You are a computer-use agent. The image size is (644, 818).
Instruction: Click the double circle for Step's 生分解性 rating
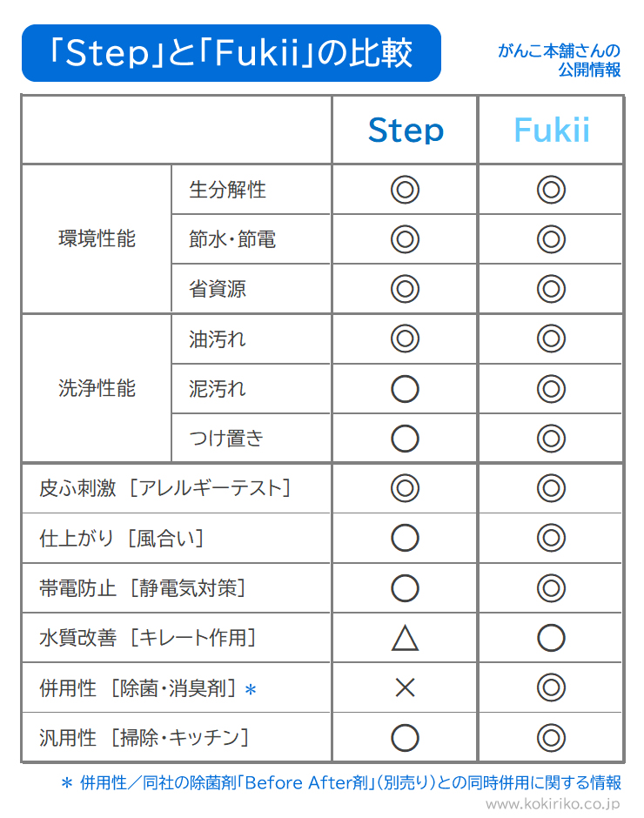tap(405, 190)
